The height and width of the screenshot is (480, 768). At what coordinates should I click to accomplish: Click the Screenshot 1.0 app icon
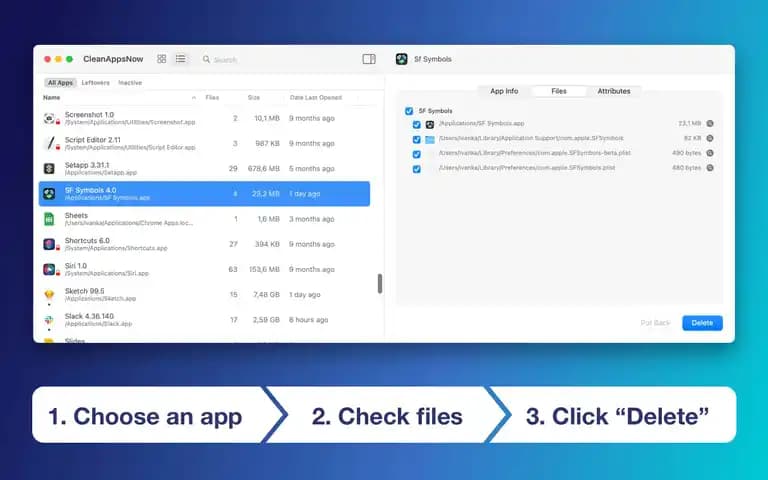tap(49, 118)
